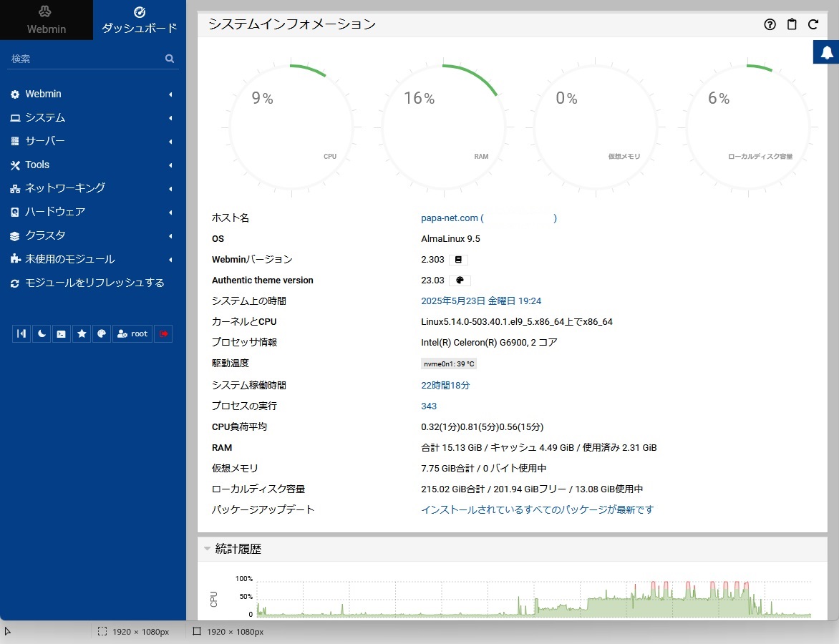This screenshot has height=644, width=839.
Task: Click the red logout icon
Action: tap(163, 333)
